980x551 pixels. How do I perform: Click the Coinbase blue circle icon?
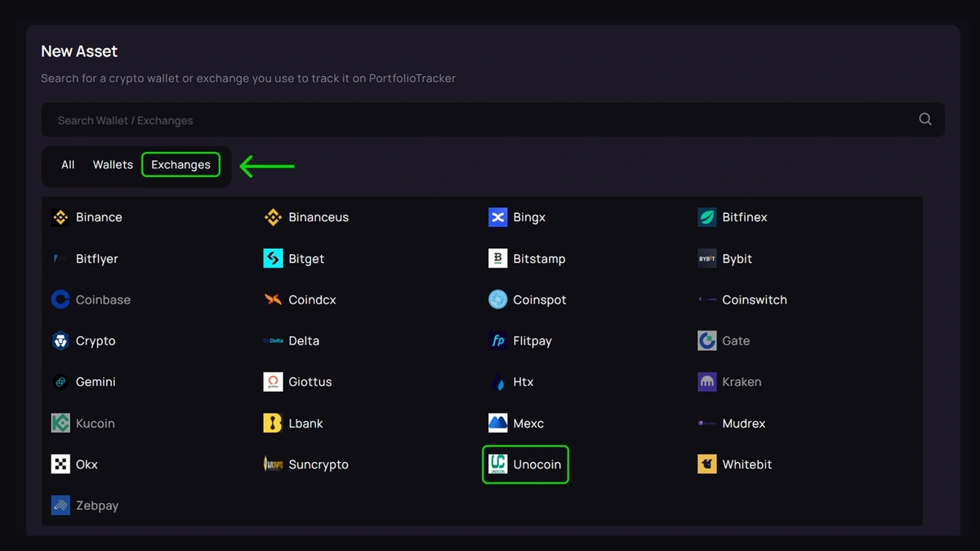[x=60, y=300]
